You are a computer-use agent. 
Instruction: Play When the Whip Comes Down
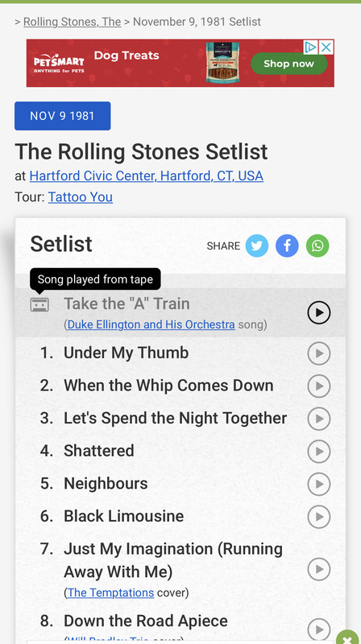pyautogui.click(x=319, y=386)
